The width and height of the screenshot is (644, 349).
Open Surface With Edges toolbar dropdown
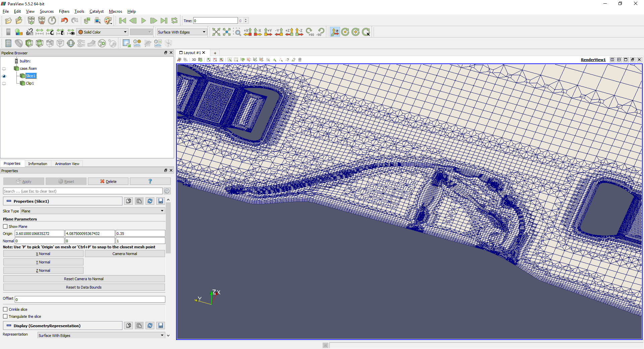(181, 32)
